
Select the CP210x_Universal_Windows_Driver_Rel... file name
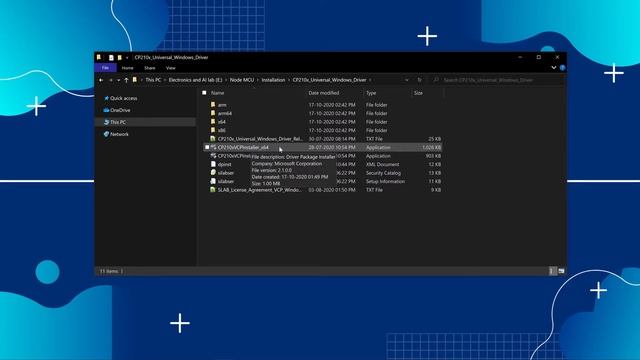(x=260, y=139)
